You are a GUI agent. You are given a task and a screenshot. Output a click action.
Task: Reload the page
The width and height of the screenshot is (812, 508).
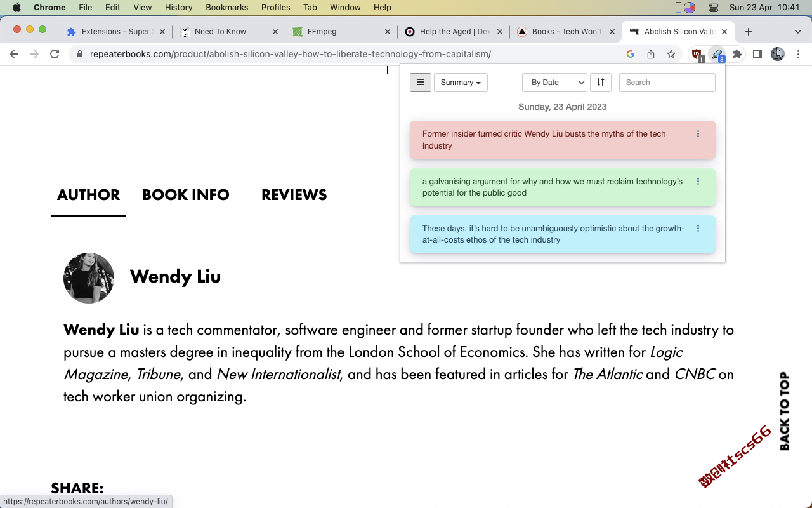[55, 55]
